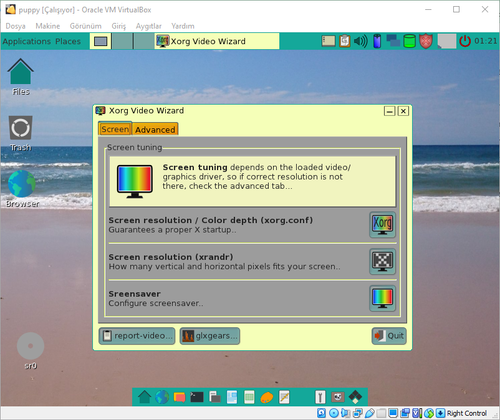Viewport: 500px width, 420px height.
Task: Open the Xorg resolution and color depth tool
Action: click(382, 225)
